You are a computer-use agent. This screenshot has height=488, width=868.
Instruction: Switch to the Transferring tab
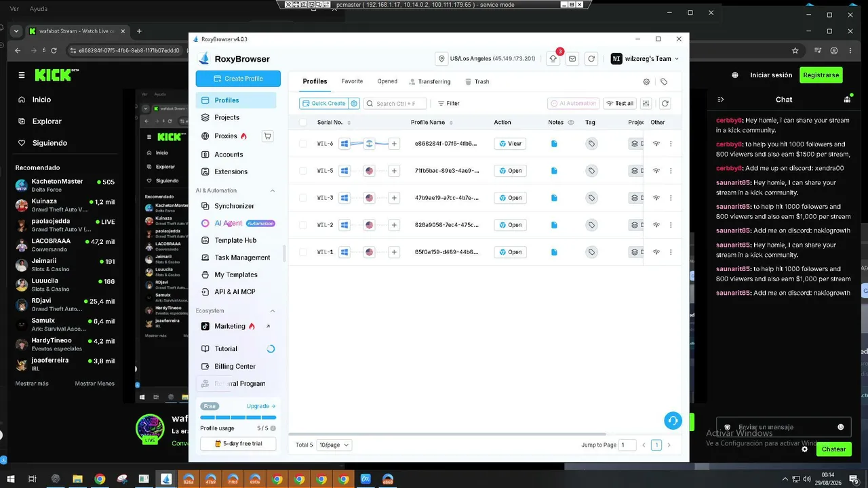pyautogui.click(x=430, y=81)
